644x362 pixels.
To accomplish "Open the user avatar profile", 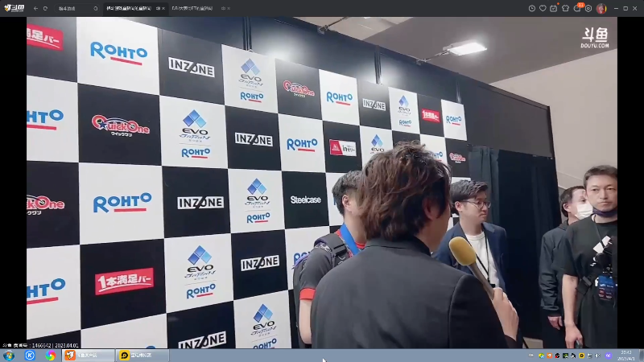I will click(601, 8).
